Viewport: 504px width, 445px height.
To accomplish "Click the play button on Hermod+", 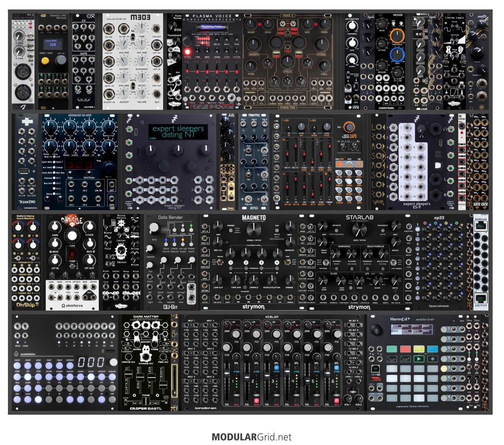I will [x=419, y=358].
